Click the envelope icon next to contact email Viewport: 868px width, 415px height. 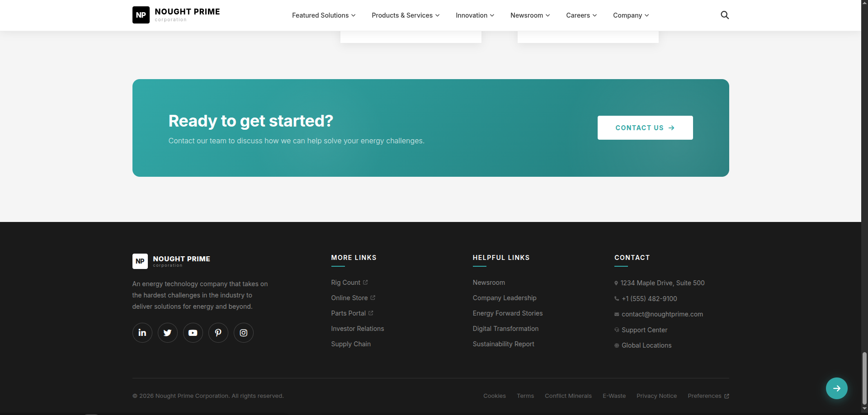[616, 314]
